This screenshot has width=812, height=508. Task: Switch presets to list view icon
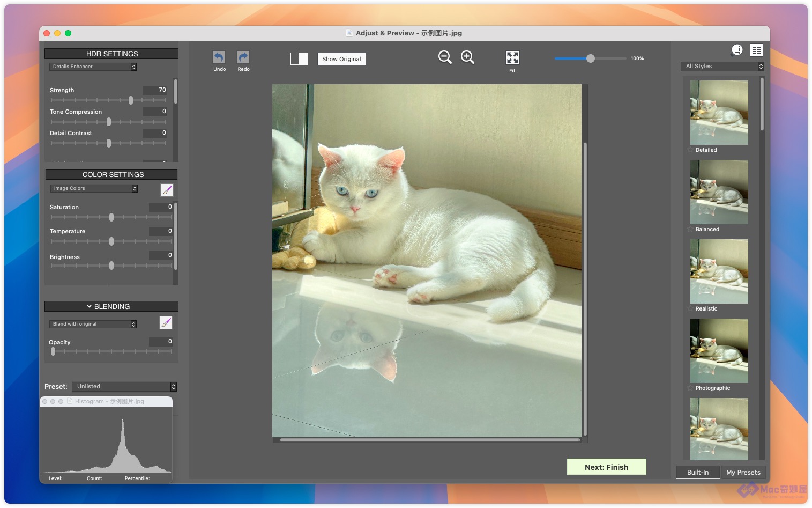756,50
